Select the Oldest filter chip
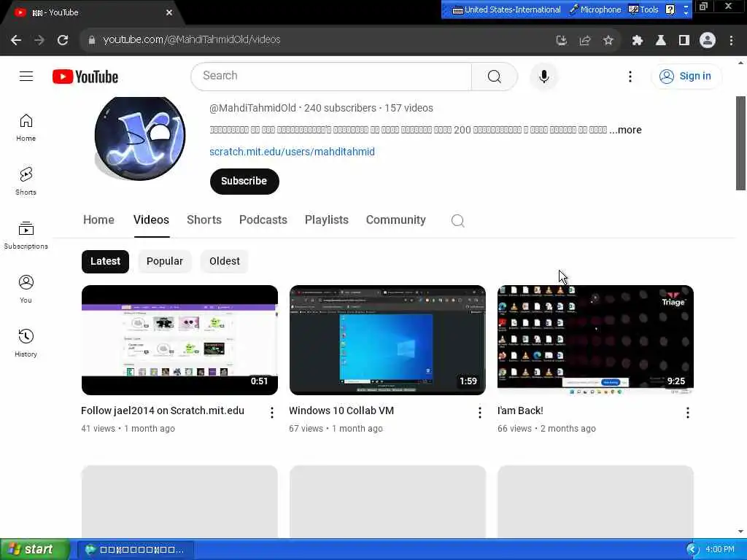Screen dimensions: 747x560 (x=225, y=262)
